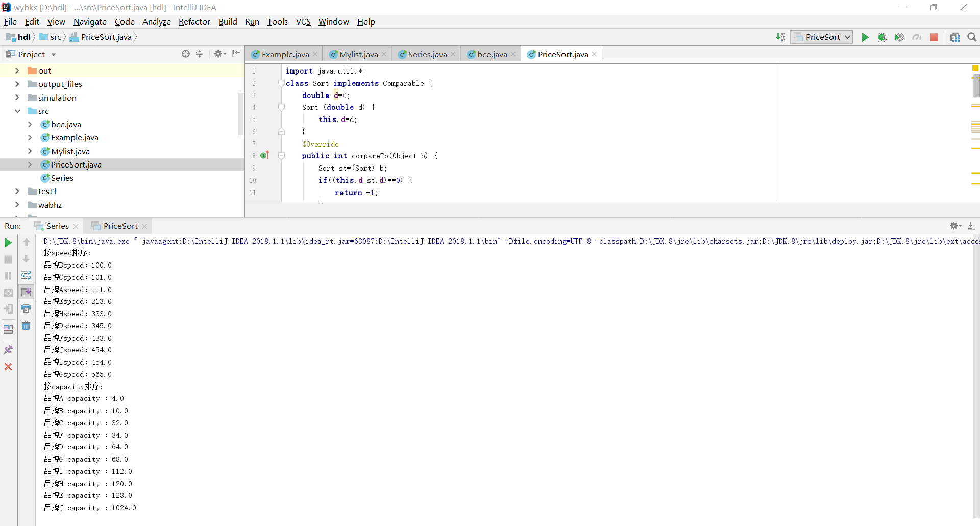Dump threads camera icon
The width and height of the screenshot is (980, 526).
(8, 293)
